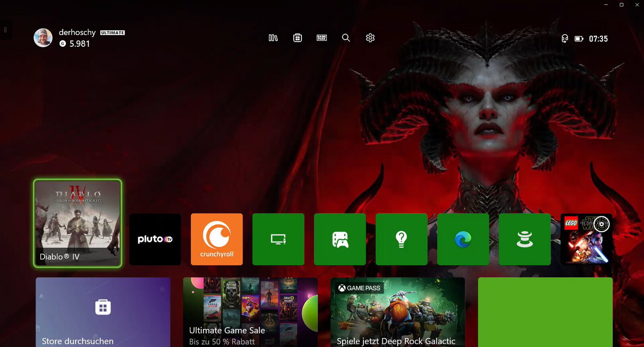The image size is (644, 347).
Task: Launch the LEGO Star Wars game tile
Action: tap(586, 239)
